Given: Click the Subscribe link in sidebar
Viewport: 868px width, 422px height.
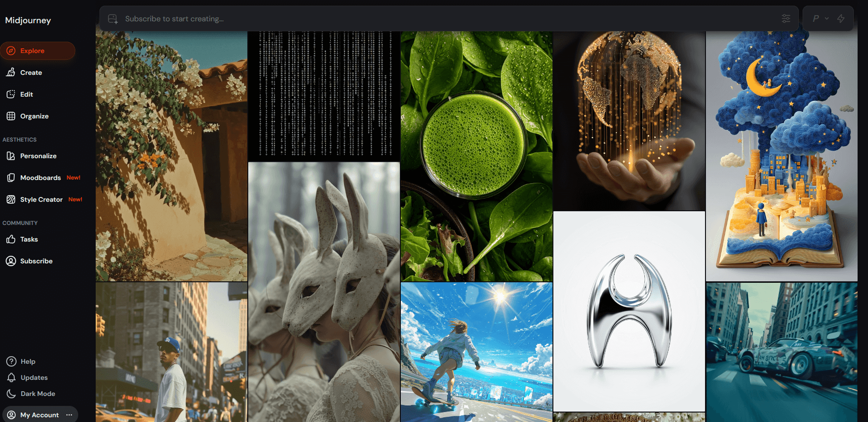Looking at the screenshot, I should coord(36,261).
